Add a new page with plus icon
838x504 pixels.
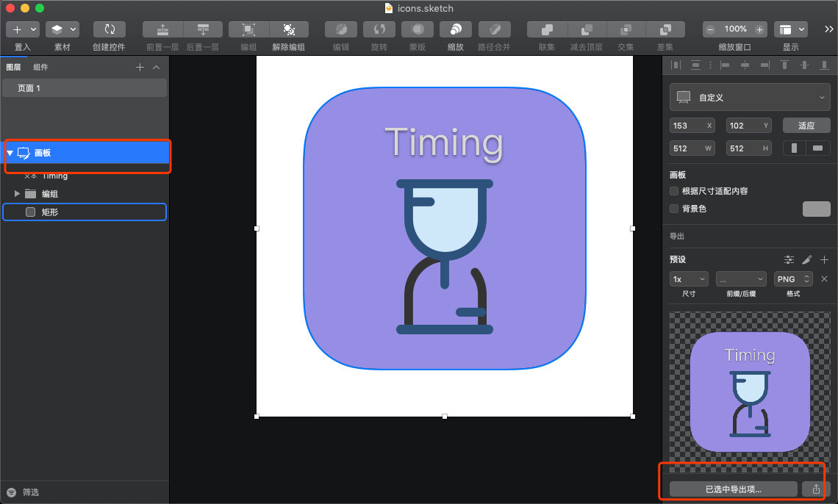[x=140, y=68]
